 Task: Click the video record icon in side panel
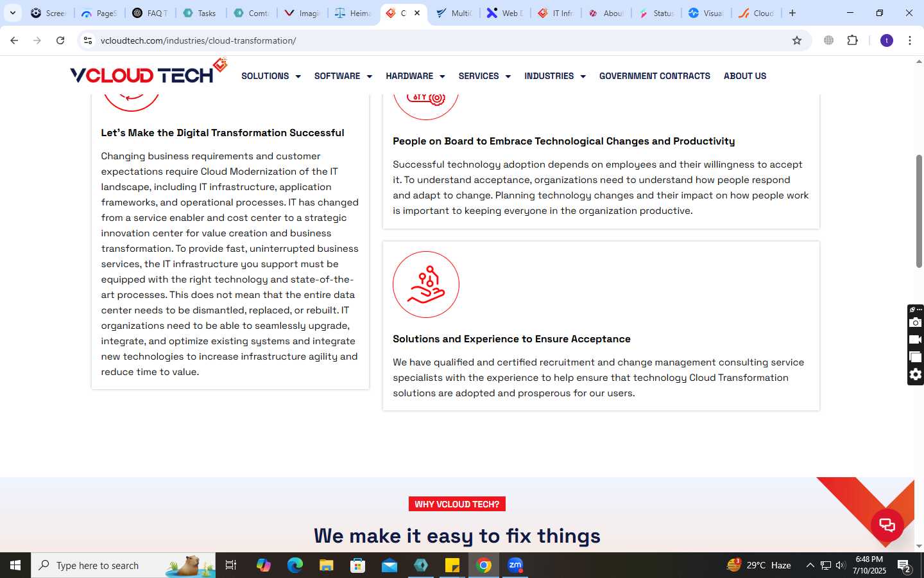click(x=916, y=340)
